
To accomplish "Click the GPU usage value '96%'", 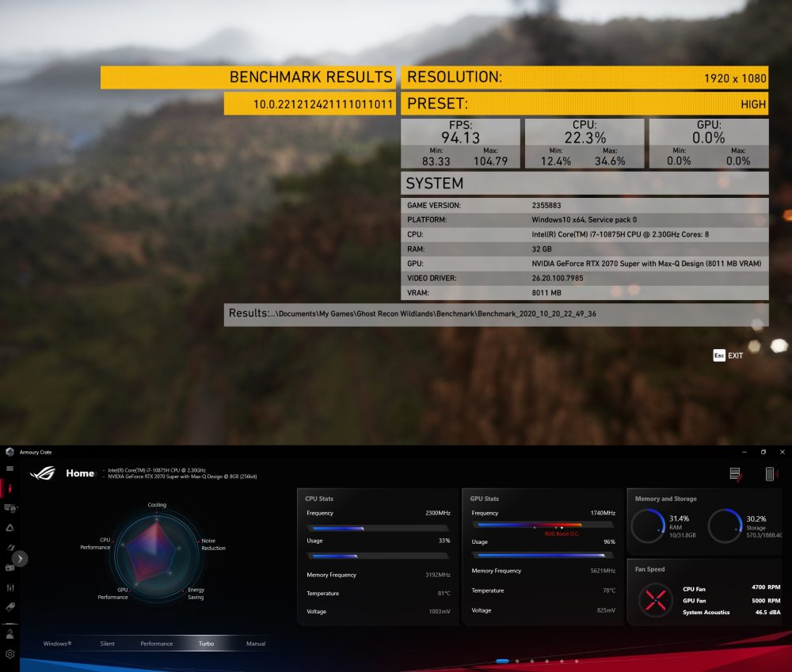I will 609,541.
